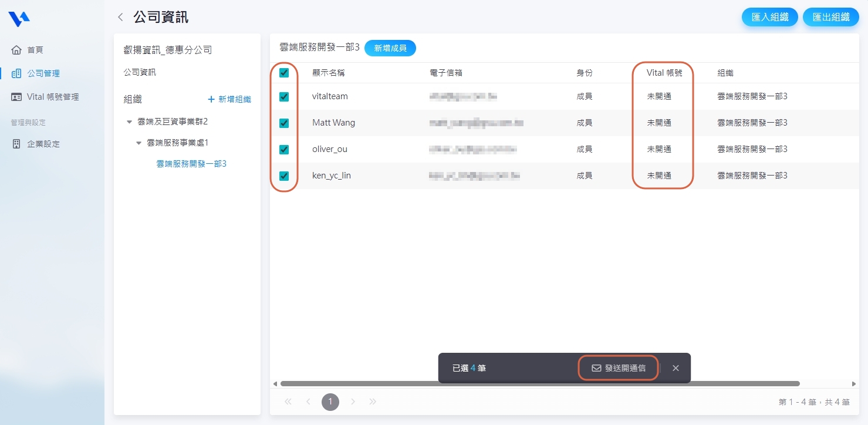Uncheck the select-all checkbox in table header
The image size is (868, 425).
click(284, 73)
